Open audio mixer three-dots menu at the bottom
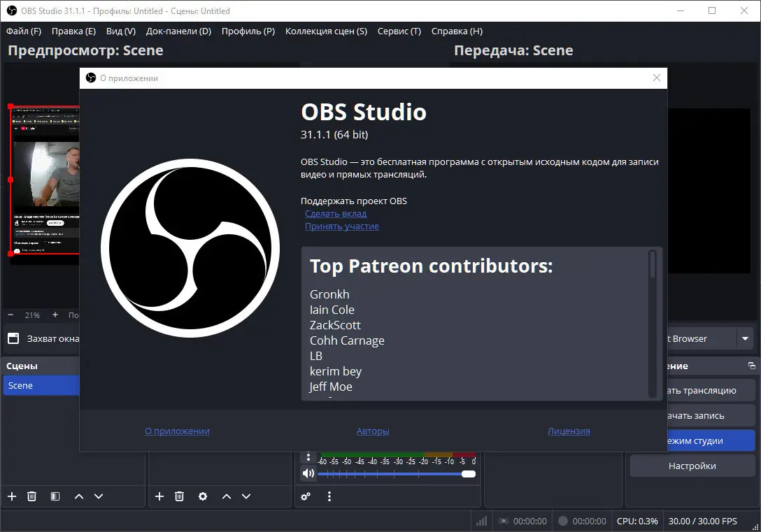 pyautogui.click(x=329, y=496)
